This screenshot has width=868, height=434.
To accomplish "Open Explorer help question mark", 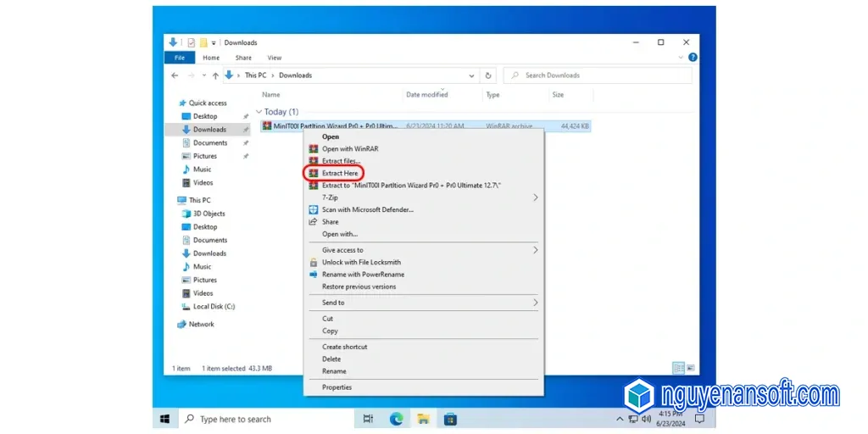I will click(693, 58).
